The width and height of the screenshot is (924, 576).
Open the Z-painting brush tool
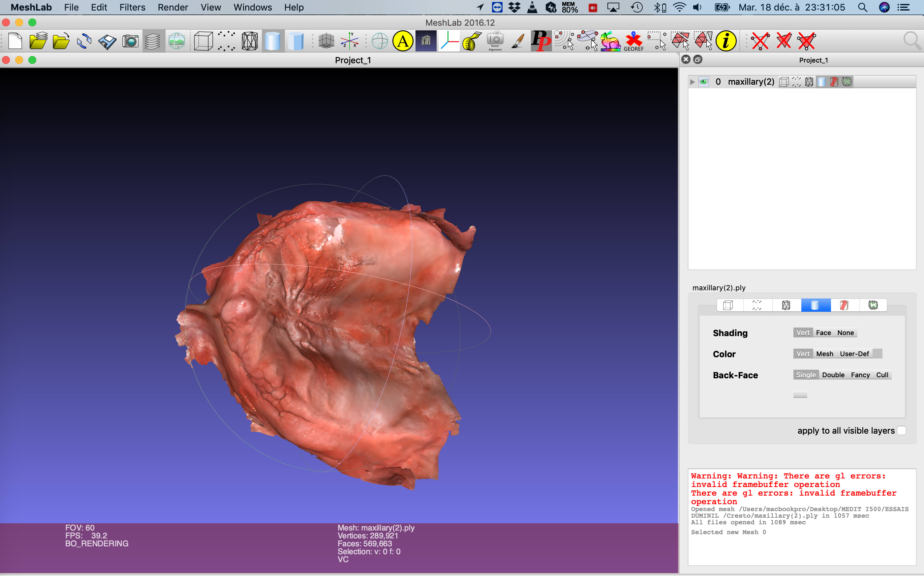click(518, 41)
